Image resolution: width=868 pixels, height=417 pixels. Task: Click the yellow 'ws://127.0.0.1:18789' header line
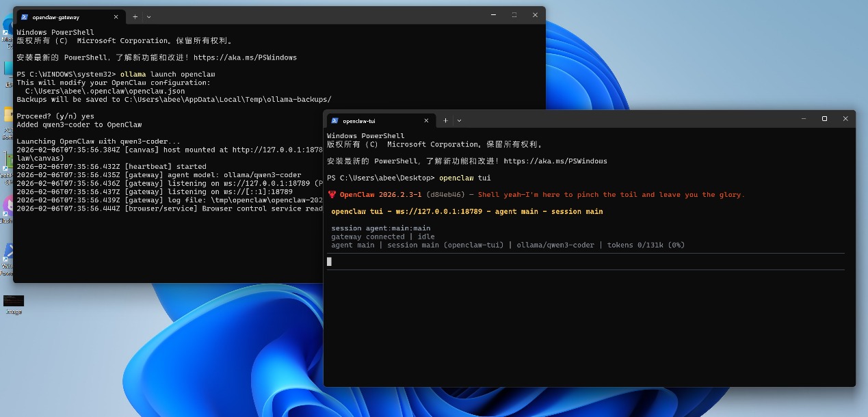click(467, 212)
